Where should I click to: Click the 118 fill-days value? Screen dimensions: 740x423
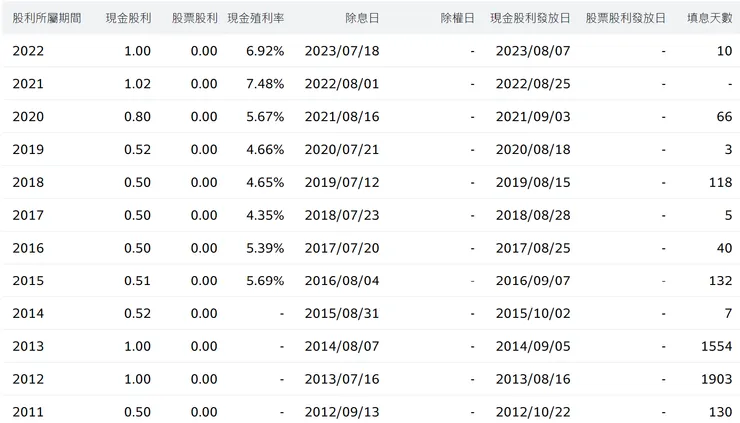(721, 182)
